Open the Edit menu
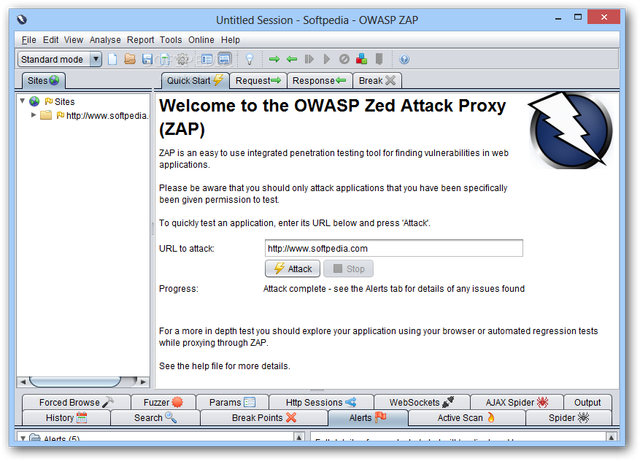The width and height of the screenshot is (640, 461). pyautogui.click(x=51, y=40)
